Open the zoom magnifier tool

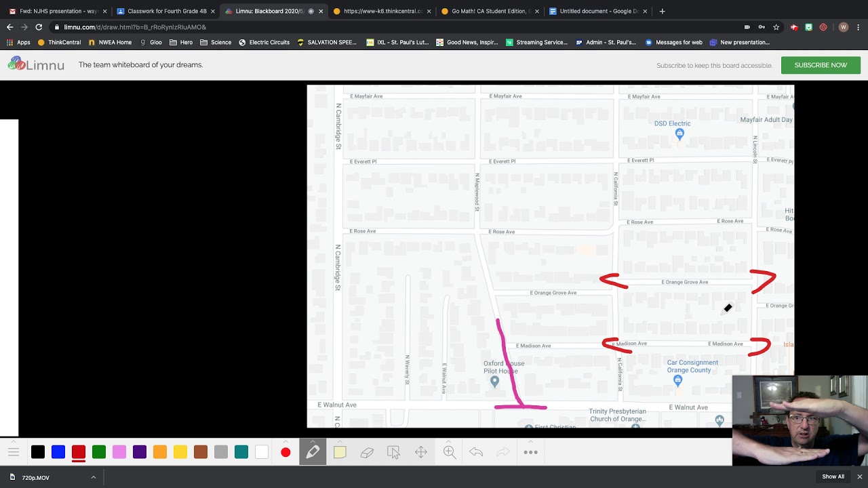tap(449, 452)
